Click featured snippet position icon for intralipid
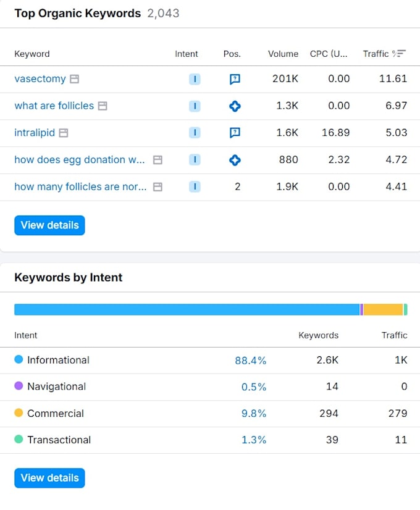 coord(235,133)
